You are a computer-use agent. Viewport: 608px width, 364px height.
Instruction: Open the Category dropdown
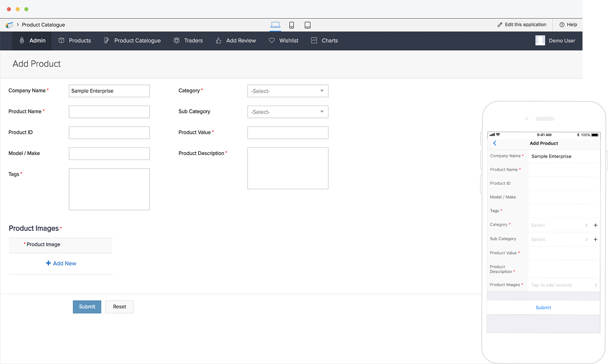click(x=288, y=91)
